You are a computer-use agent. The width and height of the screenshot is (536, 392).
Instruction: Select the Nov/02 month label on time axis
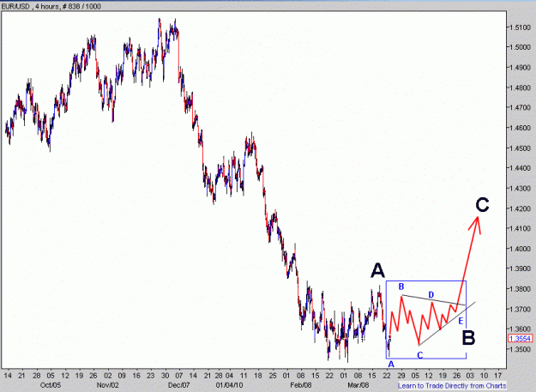[108, 385]
